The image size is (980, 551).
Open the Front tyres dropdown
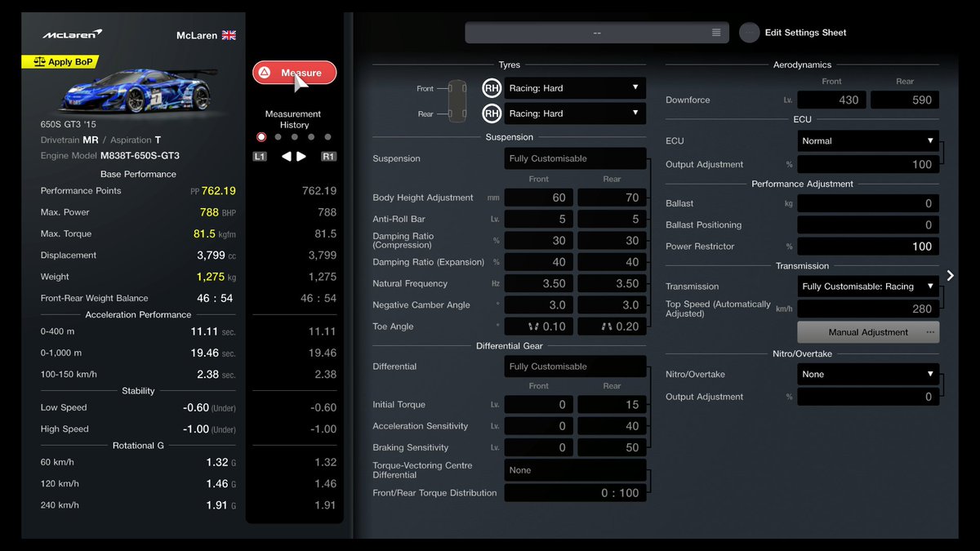coord(575,88)
